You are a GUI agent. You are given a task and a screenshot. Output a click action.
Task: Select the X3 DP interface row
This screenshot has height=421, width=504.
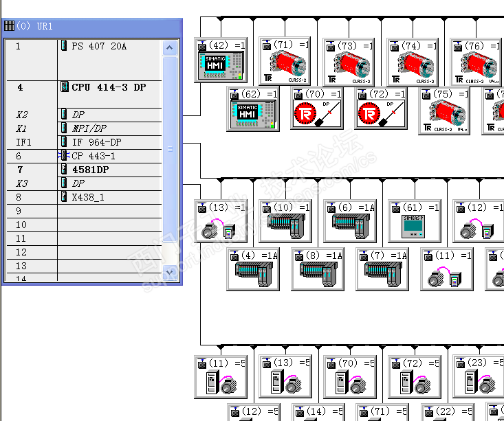(84, 183)
